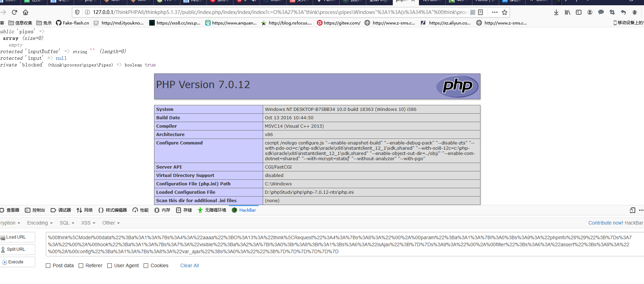This screenshot has height=284, width=644.
Task: Enable the User Agent checkbox
Action: (x=110, y=266)
